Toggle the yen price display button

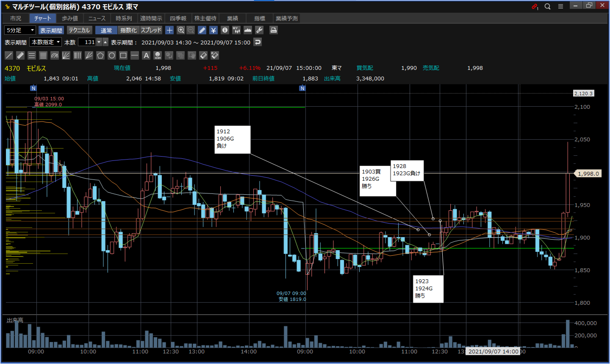[x=213, y=30]
